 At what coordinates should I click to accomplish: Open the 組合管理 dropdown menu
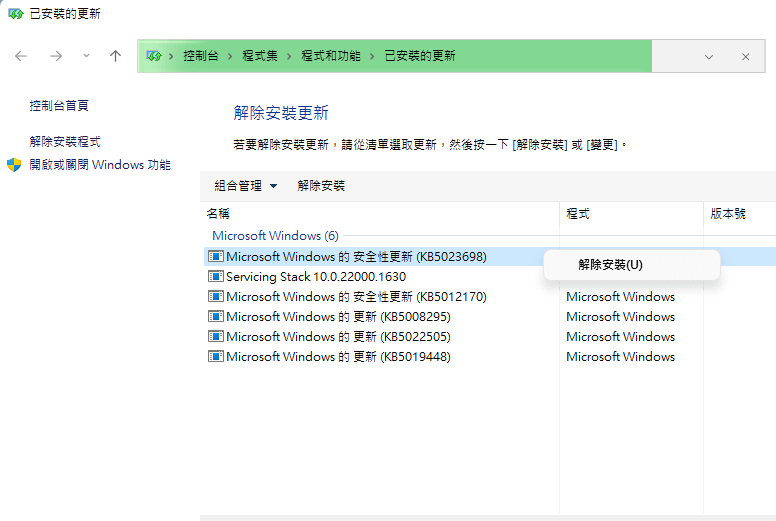[245, 186]
